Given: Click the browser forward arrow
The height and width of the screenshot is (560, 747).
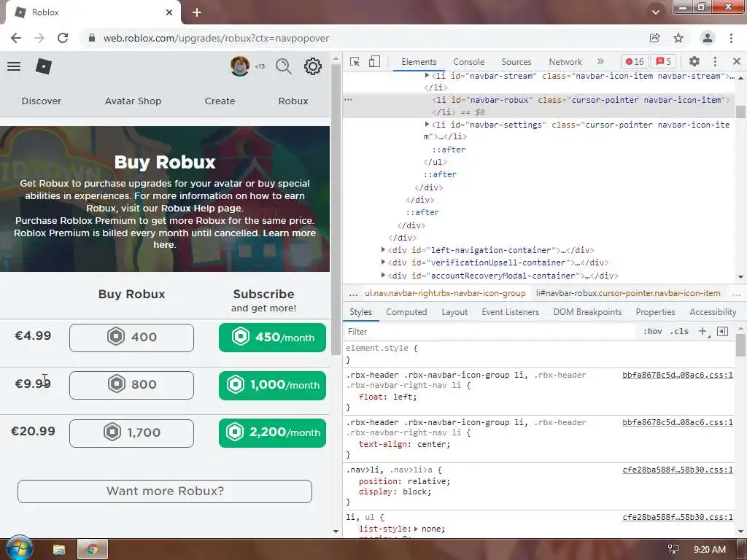Looking at the screenshot, I should coord(39,38).
